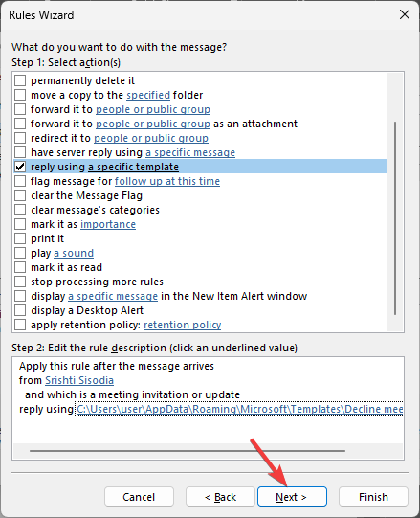Open the 'importance' link

pos(108,224)
